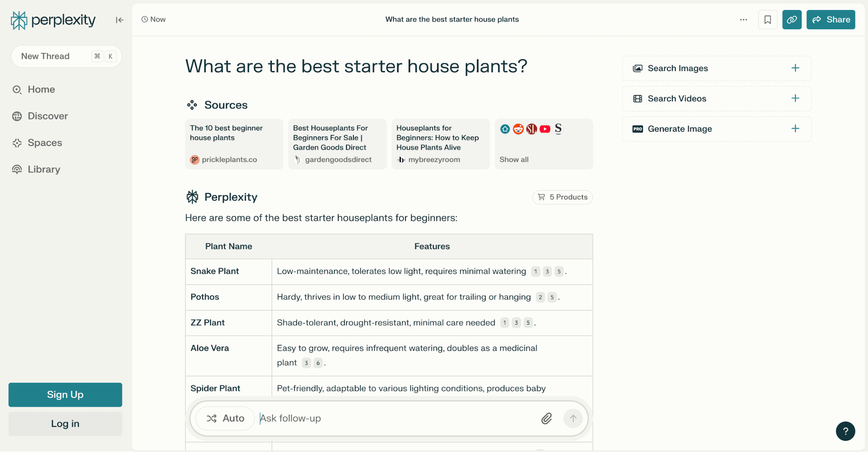Open Spaces in the sidebar
Viewport: 868px width, 452px height.
(37, 143)
